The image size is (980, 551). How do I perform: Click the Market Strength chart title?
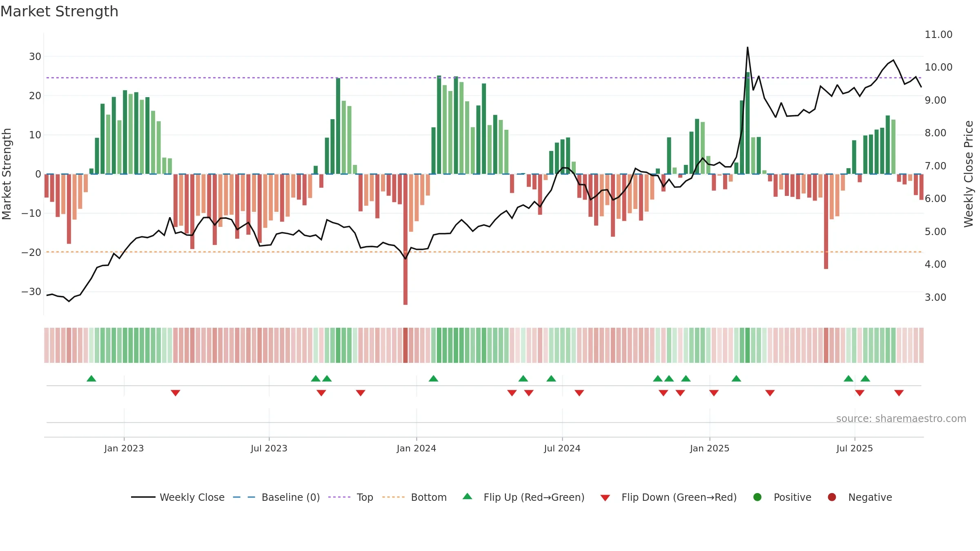pyautogui.click(x=59, y=11)
